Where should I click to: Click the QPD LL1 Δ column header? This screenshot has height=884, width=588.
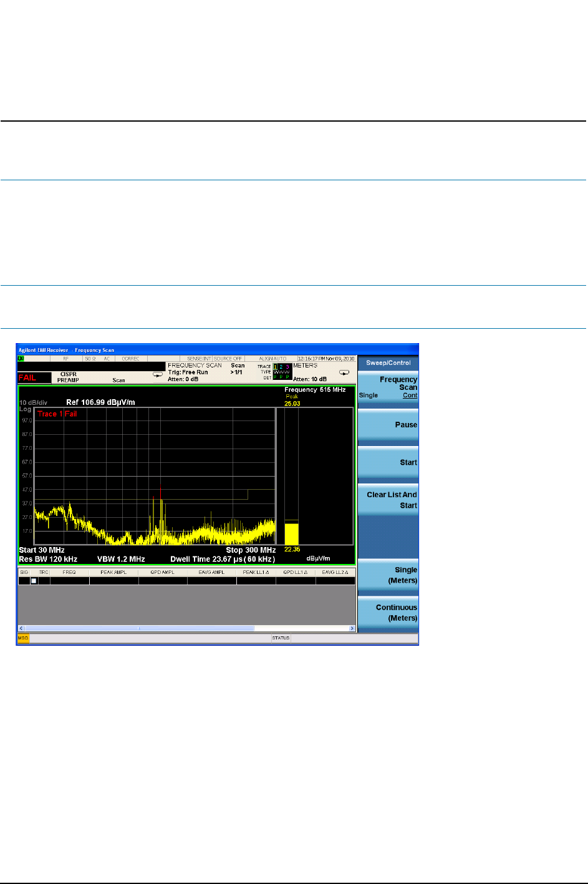click(x=296, y=572)
